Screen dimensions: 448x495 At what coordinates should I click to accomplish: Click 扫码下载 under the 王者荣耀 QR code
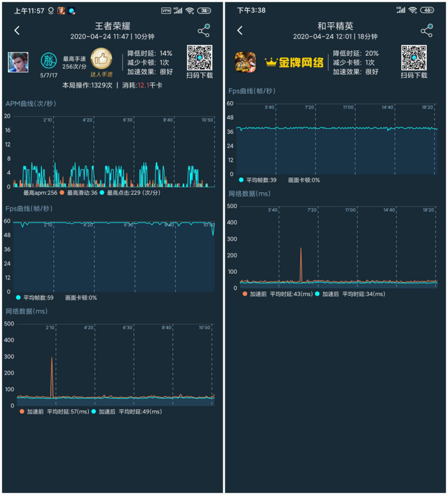pyautogui.click(x=199, y=75)
